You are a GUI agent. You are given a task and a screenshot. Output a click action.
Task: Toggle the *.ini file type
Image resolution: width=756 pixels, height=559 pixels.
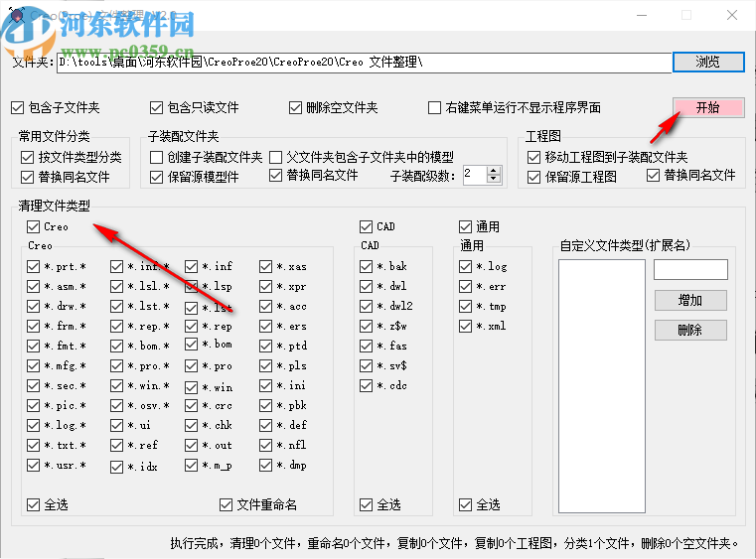coord(265,385)
